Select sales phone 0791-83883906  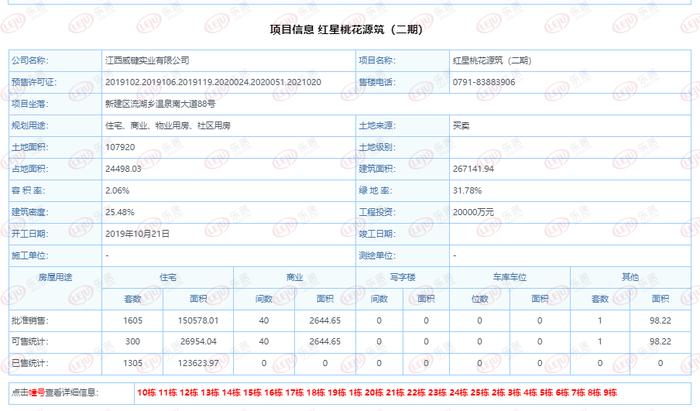[484, 82]
